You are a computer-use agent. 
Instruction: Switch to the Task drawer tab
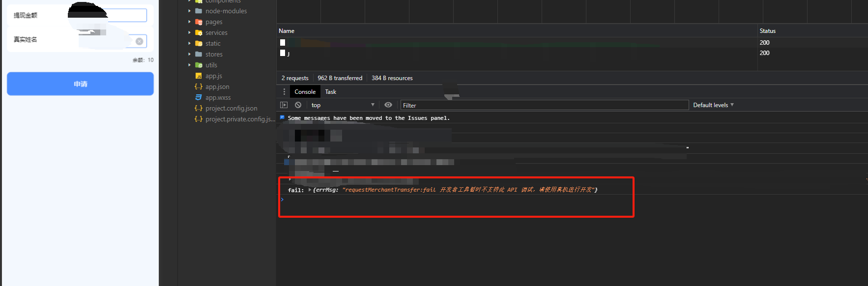pos(330,91)
